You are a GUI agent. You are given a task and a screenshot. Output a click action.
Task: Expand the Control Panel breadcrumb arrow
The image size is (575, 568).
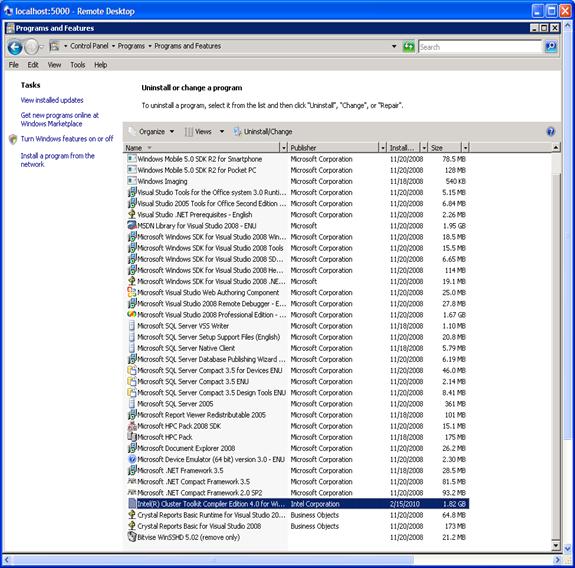(113, 46)
